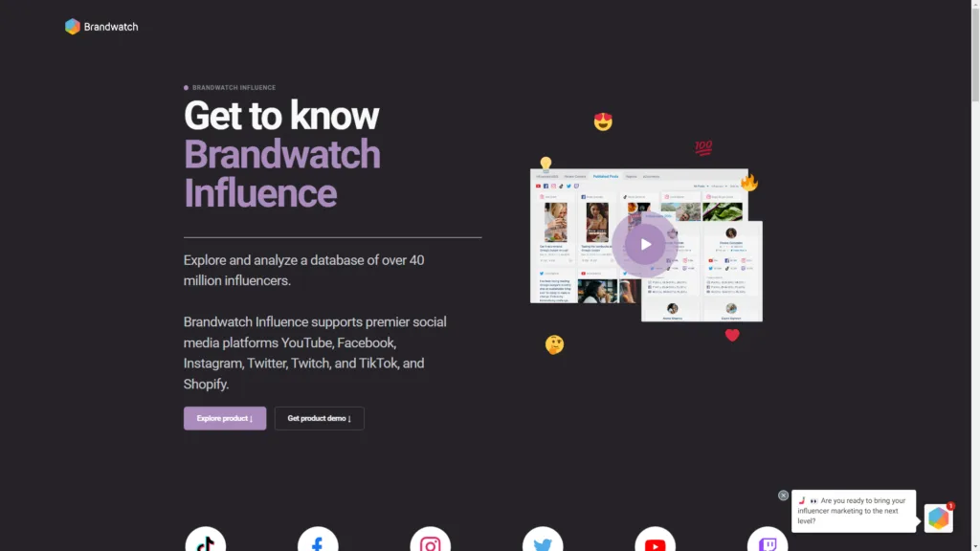
Task: Click the "Get to know" heading text
Action: coord(281,116)
